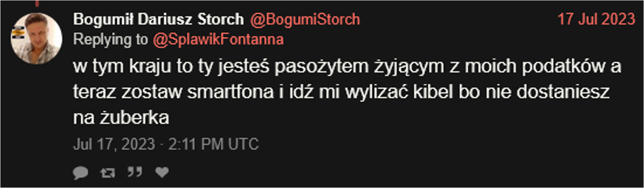Image resolution: width=644 pixels, height=188 pixels.
Task: Click the reply speech bubble icon
Action: tap(81, 172)
